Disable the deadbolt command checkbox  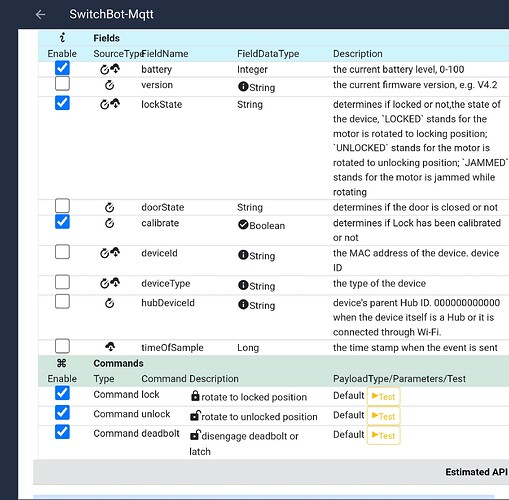[x=62, y=432]
